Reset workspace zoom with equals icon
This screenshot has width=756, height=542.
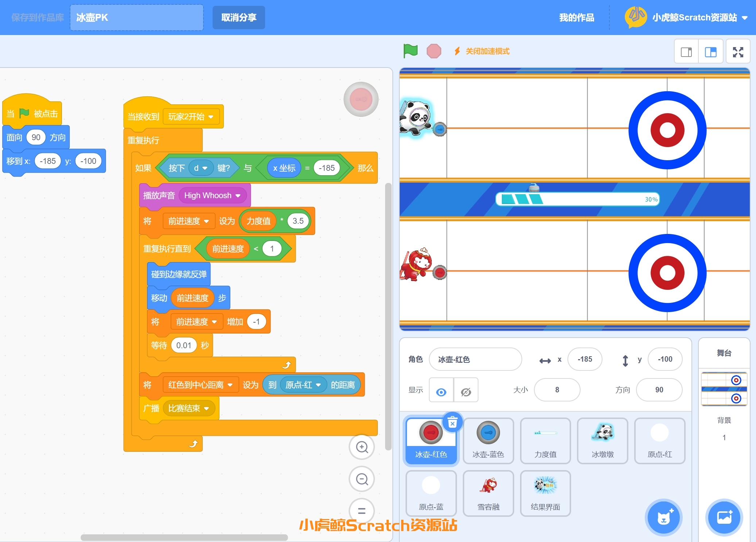coord(362,511)
